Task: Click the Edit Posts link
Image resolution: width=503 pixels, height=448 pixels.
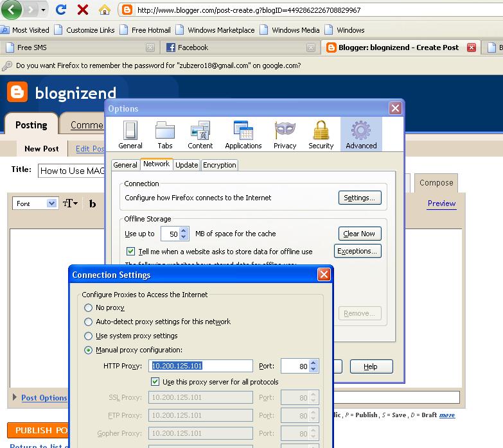Action: coord(89,149)
